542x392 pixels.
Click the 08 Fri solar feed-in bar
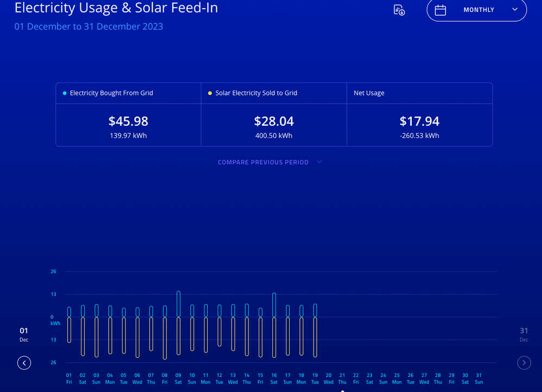[165, 338]
